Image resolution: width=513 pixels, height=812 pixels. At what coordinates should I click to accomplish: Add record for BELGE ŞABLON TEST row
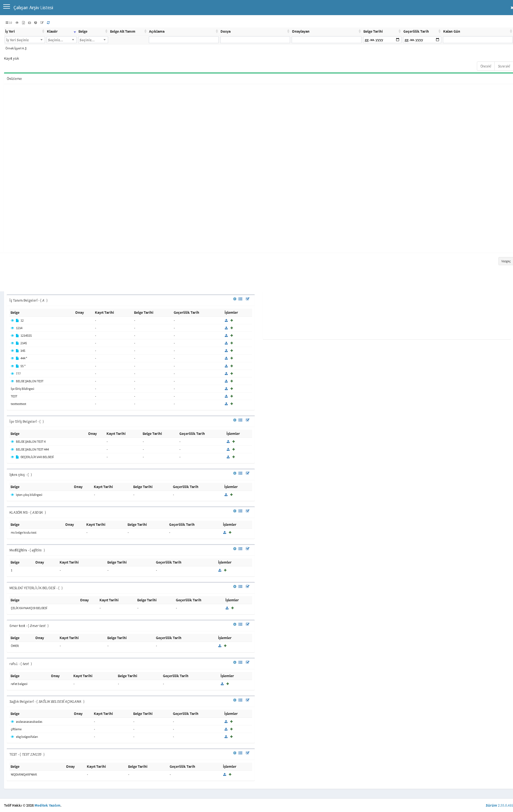coord(232,381)
